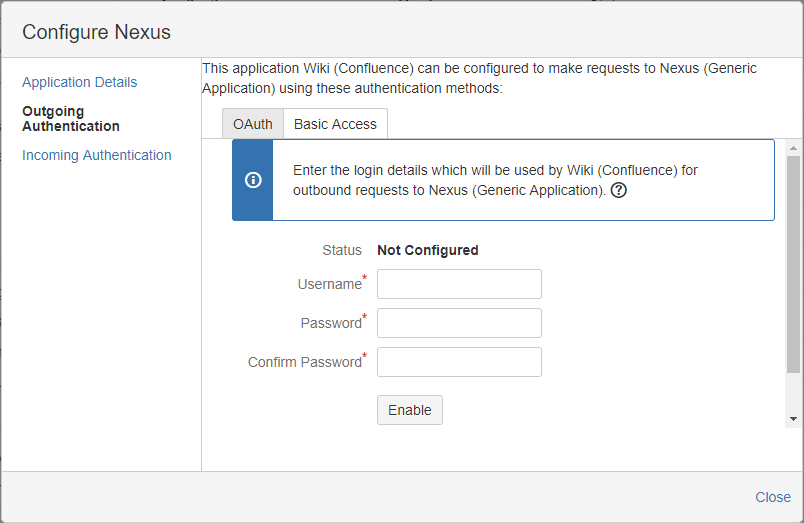Open the help question mark icon

click(618, 190)
